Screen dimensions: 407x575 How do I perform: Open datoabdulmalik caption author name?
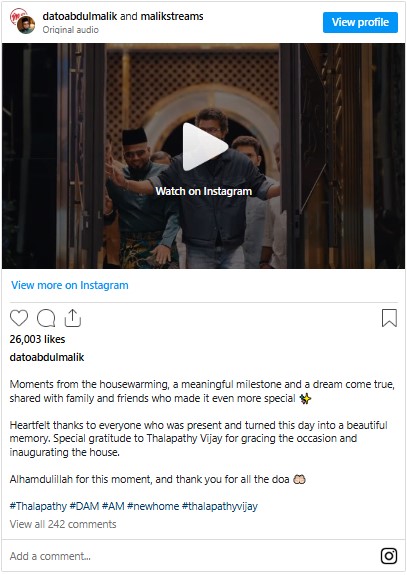[x=47, y=357]
